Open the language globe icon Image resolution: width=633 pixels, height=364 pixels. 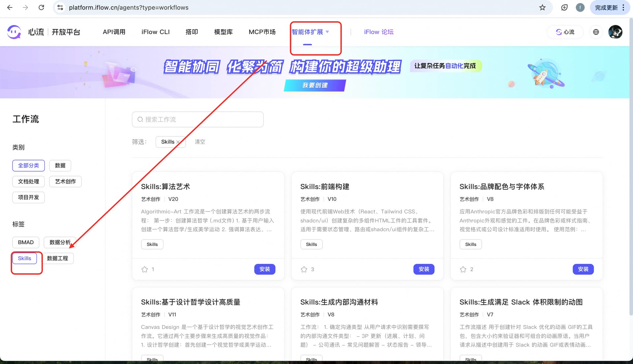[x=596, y=32]
